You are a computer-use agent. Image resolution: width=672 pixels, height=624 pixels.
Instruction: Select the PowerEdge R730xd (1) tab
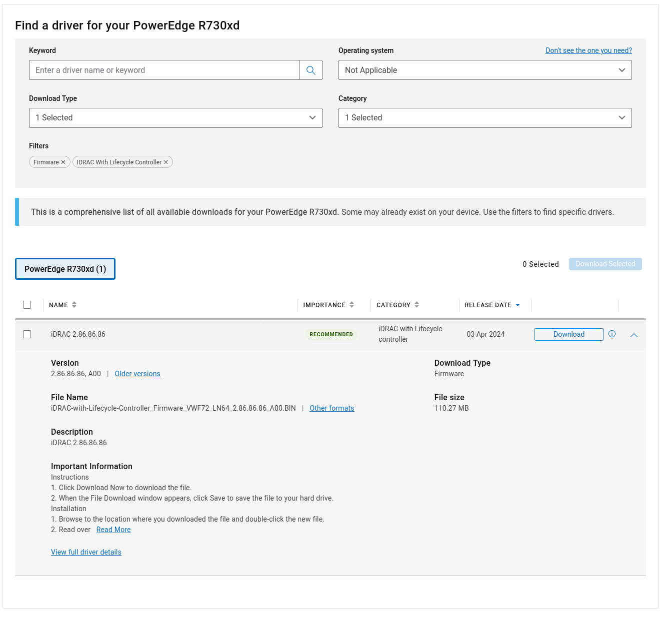[x=65, y=269]
